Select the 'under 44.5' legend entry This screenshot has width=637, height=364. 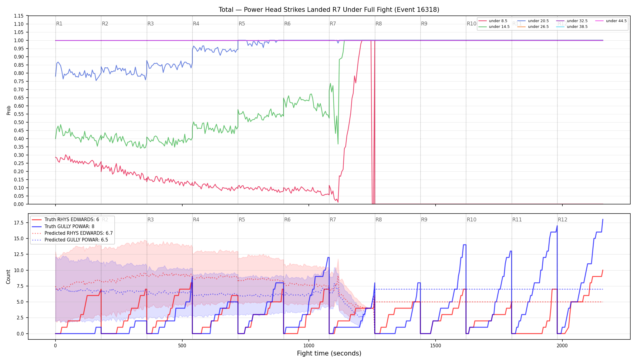pyautogui.click(x=611, y=21)
